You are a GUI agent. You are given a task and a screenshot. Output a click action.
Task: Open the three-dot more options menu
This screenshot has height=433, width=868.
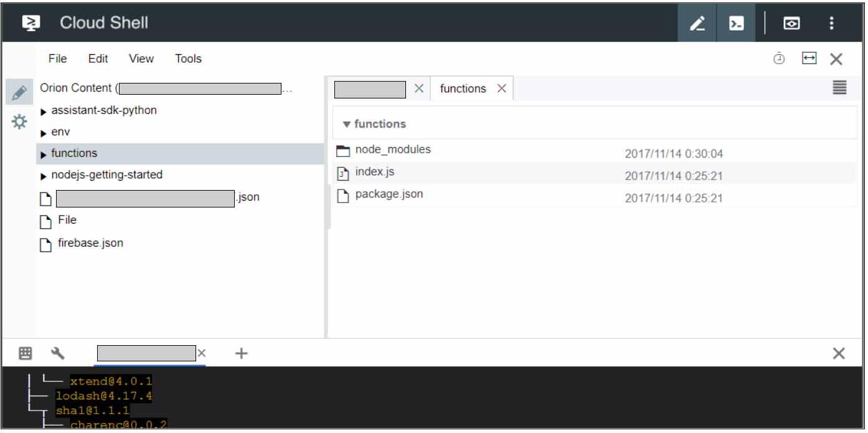[x=831, y=24]
